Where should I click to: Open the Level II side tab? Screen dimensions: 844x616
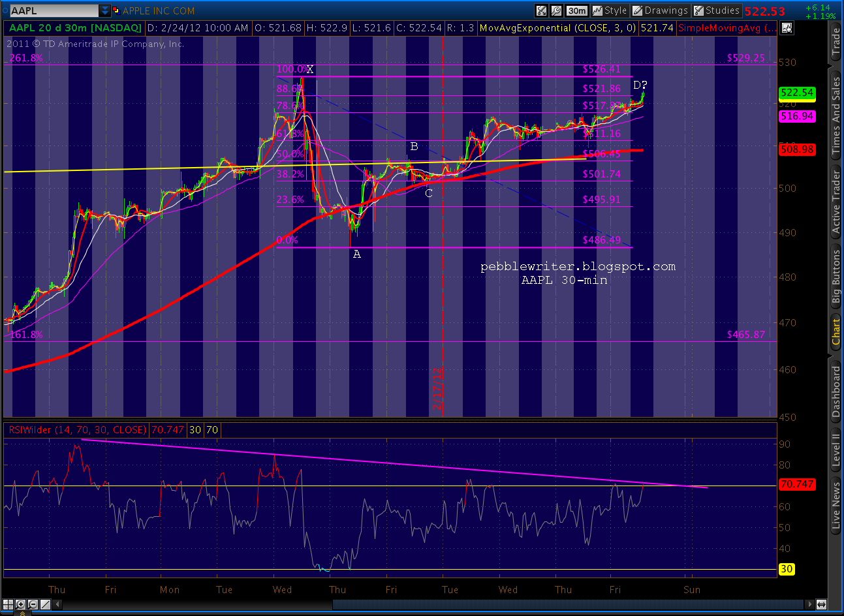click(836, 449)
